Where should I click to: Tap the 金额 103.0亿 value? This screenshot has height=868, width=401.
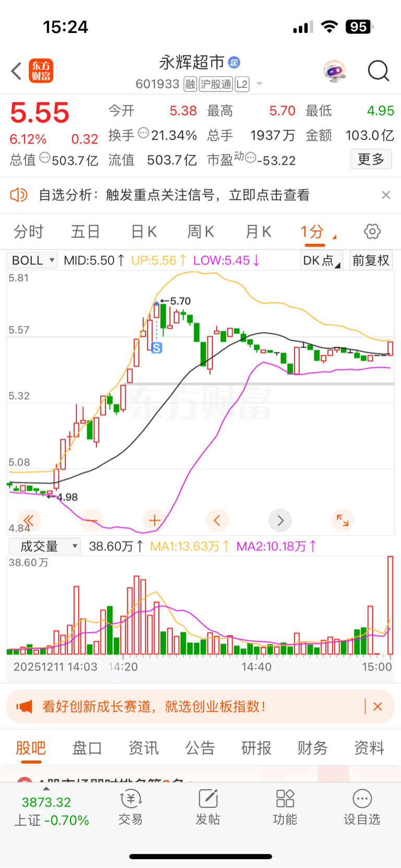[370, 135]
